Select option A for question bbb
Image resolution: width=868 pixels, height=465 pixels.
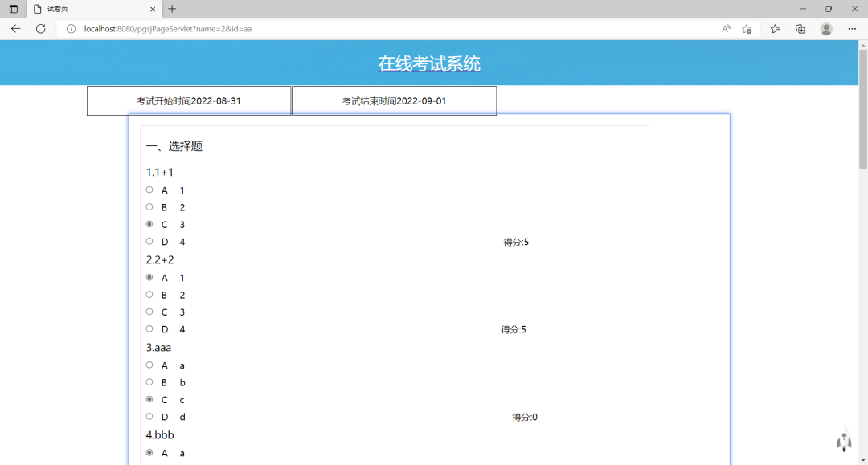(x=149, y=451)
